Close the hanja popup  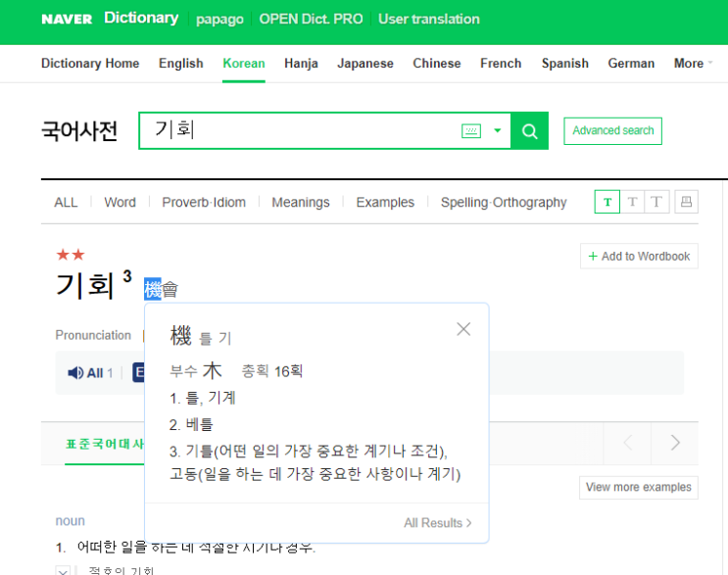(x=463, y=329)
